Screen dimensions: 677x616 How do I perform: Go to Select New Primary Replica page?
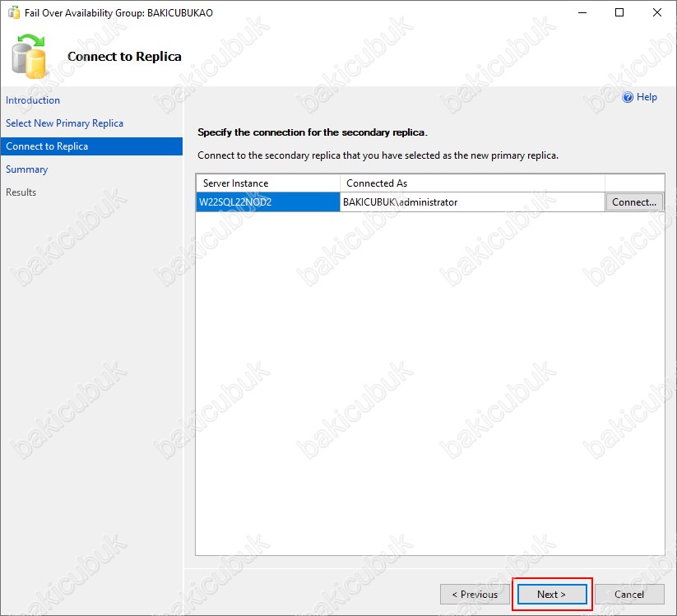[x=64, y=123]
